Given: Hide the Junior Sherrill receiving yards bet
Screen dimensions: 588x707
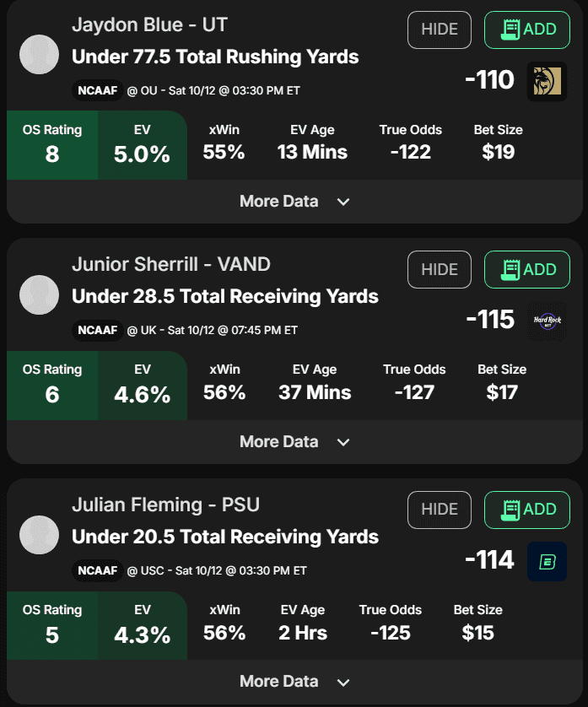Looking at the screenshot, I should pos(440,270).
